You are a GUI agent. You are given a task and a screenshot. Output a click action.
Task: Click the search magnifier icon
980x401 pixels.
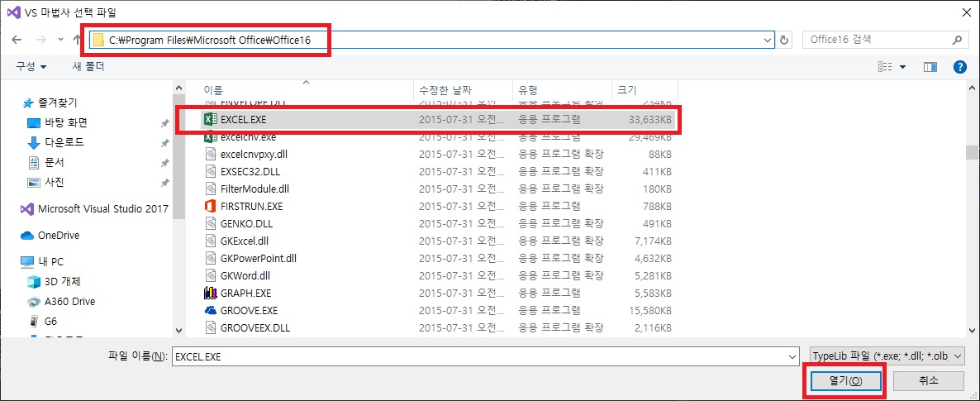point(957,40)
